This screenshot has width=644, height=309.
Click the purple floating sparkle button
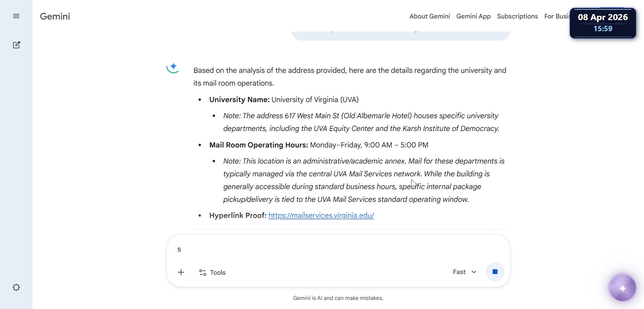coord(623,288)
